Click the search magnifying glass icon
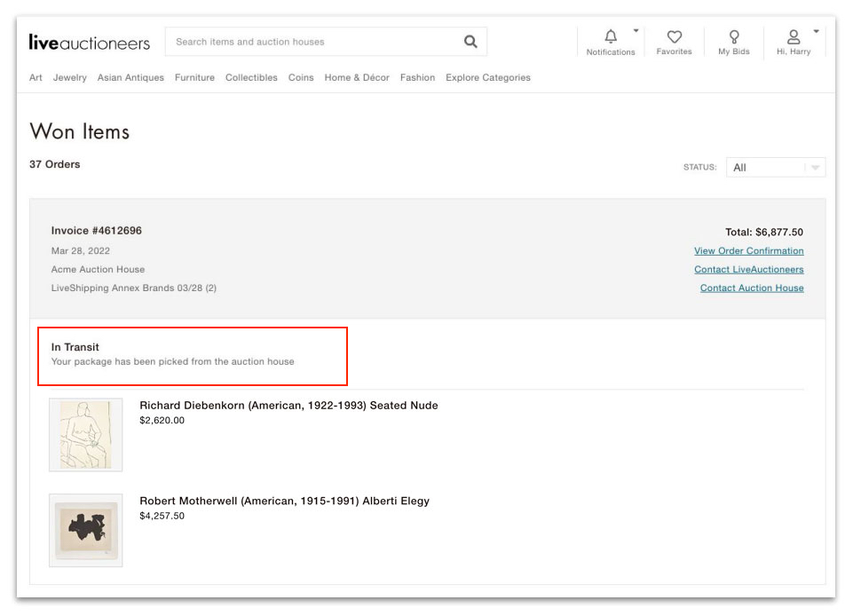The height and width of the screenshot is (616, 861). click(470, 42)
